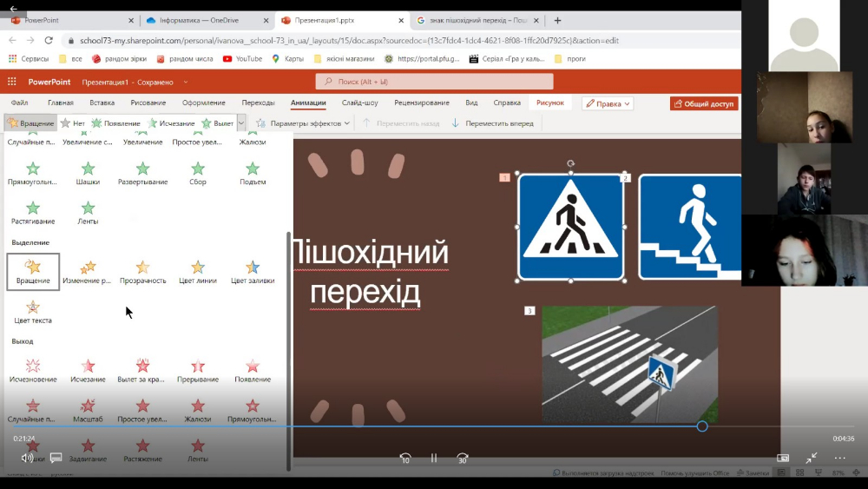The width and height of the screenshot is (868, 489).
Task: Click the Общий доступ share button
Action: (x=704, y=103)
